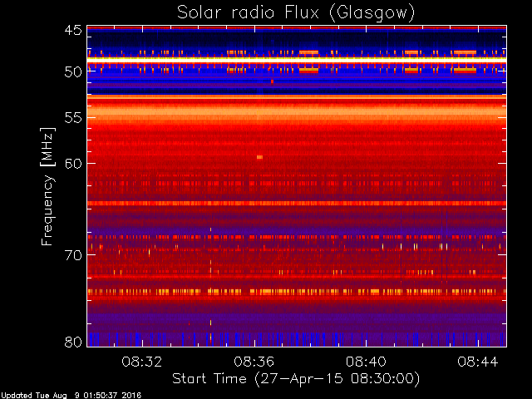The height and width of the screenshot is (399, 532).
Task: Click the bright yellow-white band near 49 MHz
Action: click(297, 59)
